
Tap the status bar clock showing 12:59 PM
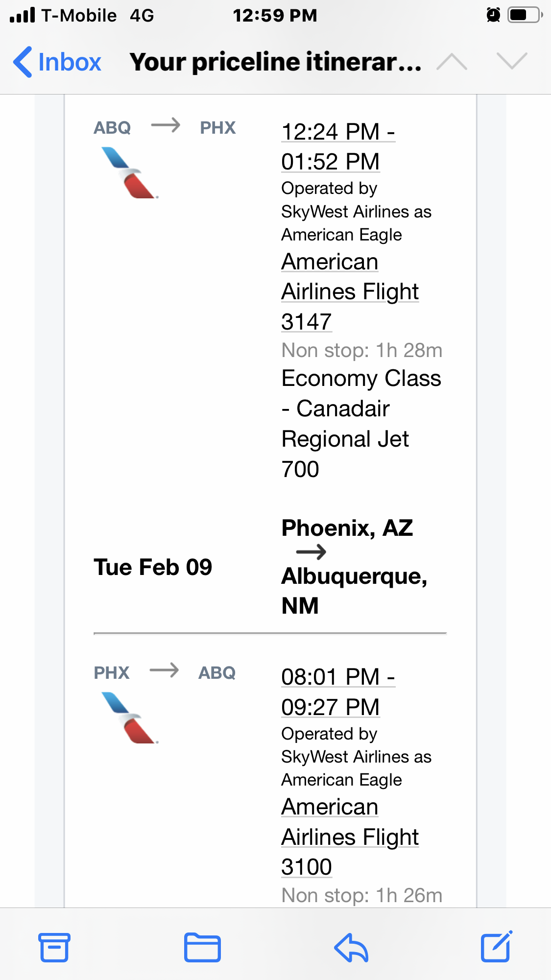275,16
